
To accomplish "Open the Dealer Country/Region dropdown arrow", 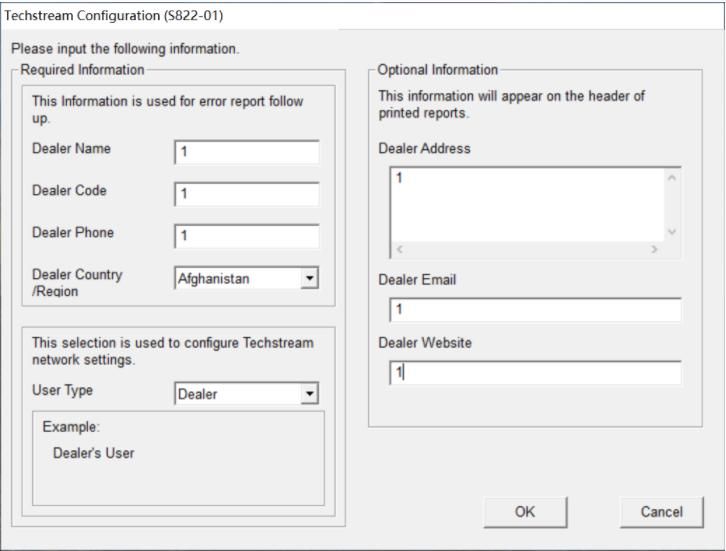I will click(309, 278).
